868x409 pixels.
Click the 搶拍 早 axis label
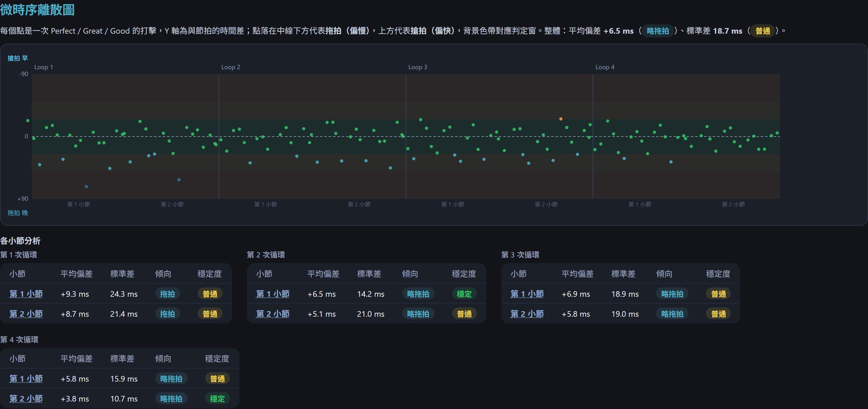coord(18,58)
